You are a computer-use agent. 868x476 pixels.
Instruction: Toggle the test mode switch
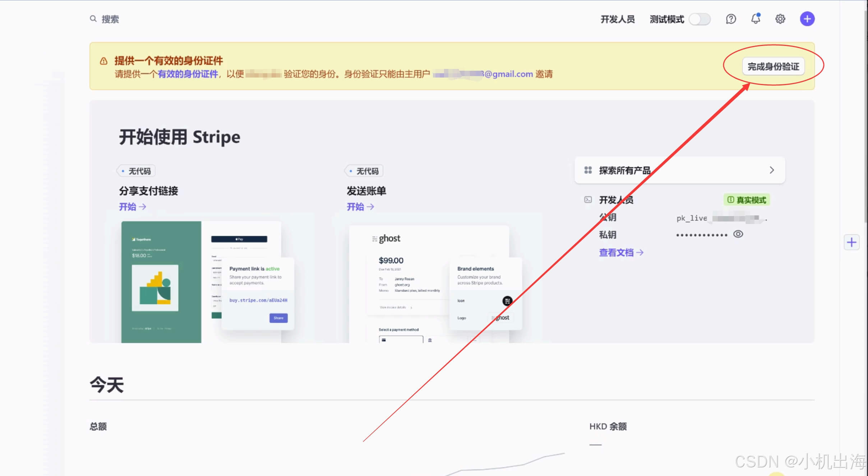point(700,19)
